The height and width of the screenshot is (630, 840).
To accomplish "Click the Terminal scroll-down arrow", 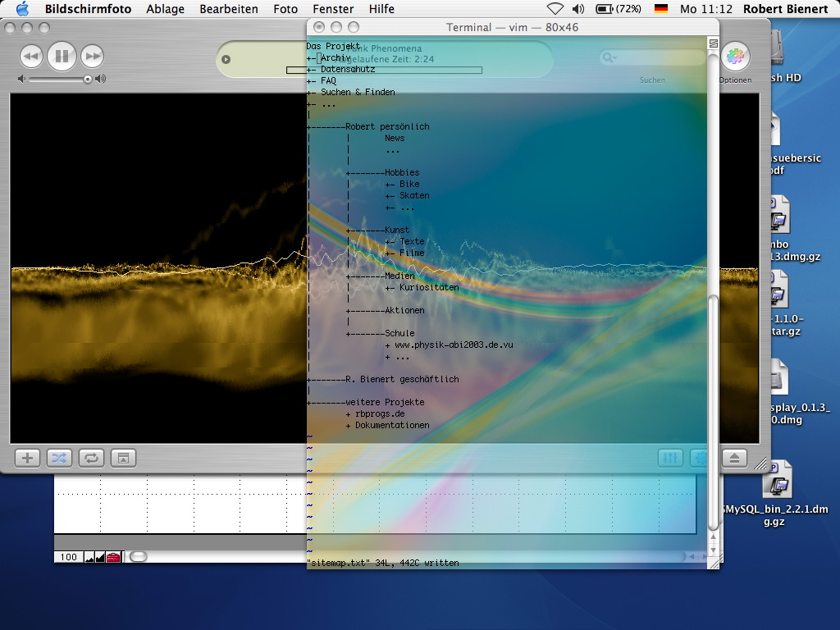I will click(x=713, y=550).
